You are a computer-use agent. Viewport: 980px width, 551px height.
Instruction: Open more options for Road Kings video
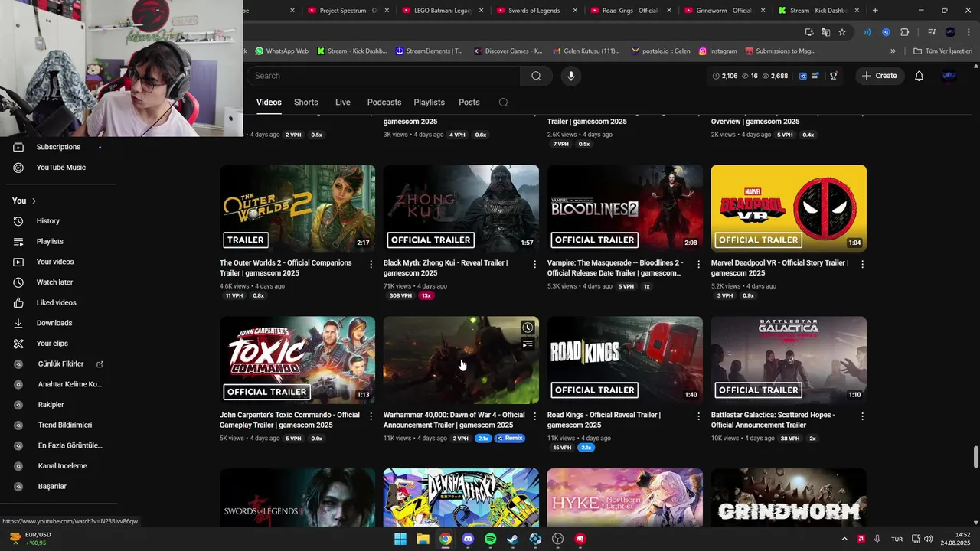point(698,416)
